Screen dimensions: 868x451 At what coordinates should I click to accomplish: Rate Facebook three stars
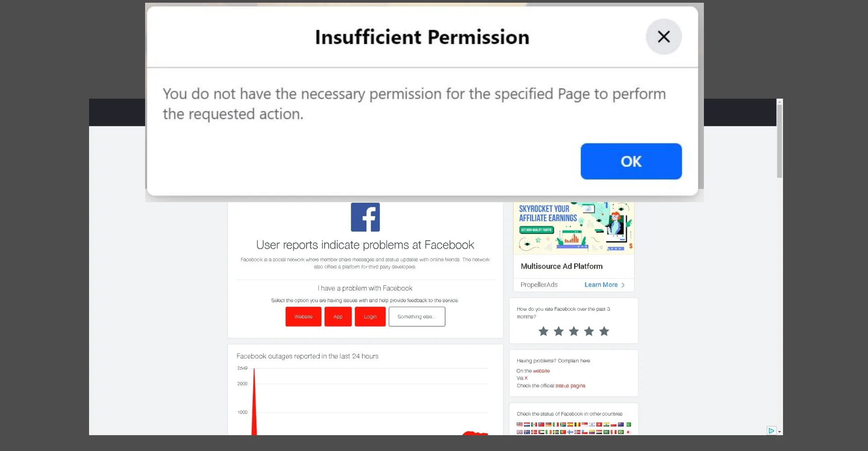(574, 332)
